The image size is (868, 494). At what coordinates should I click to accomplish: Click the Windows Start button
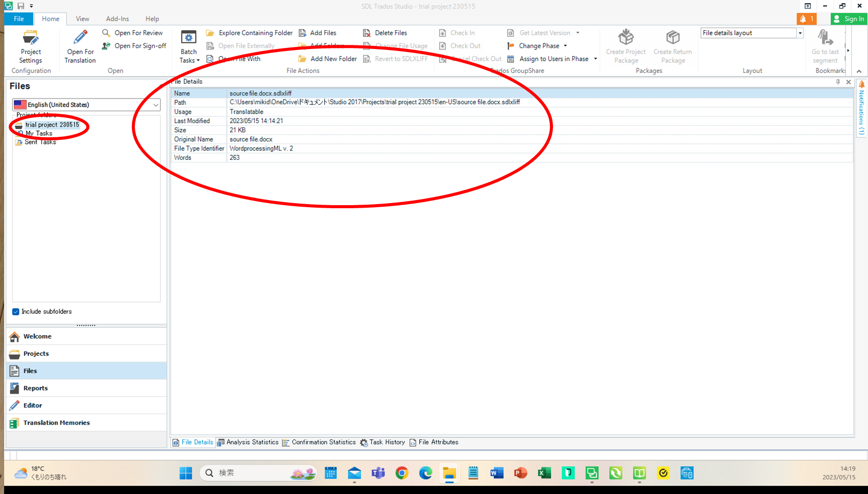(186, 474)
